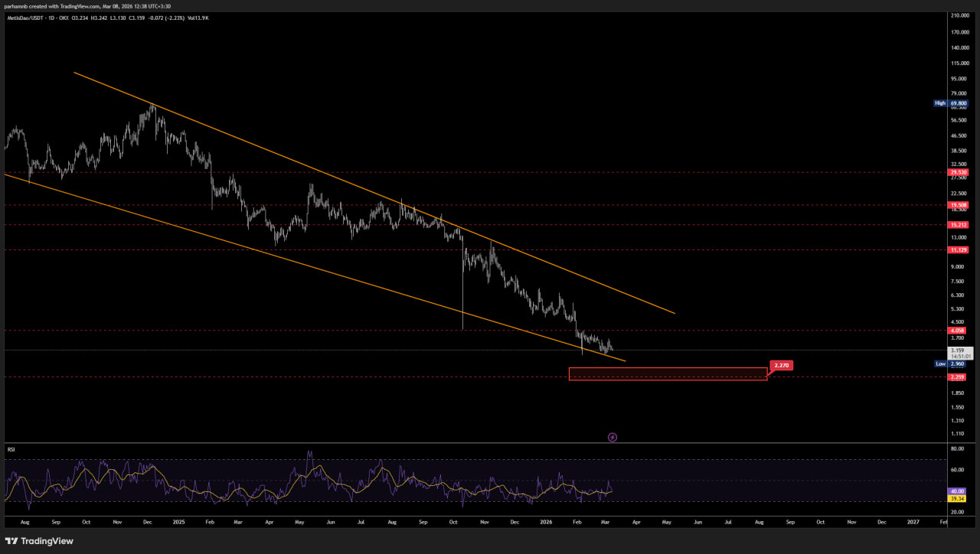Click the TradingView logo in the corner

pos(39,541)
